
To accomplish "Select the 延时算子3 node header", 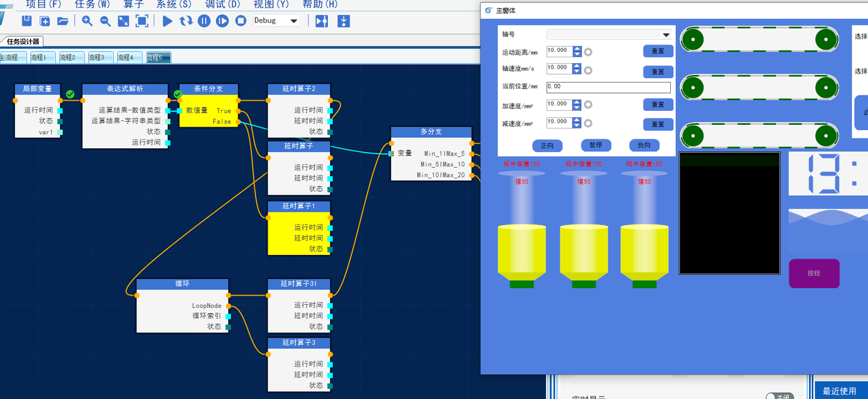I will click(x=299, y=342).
